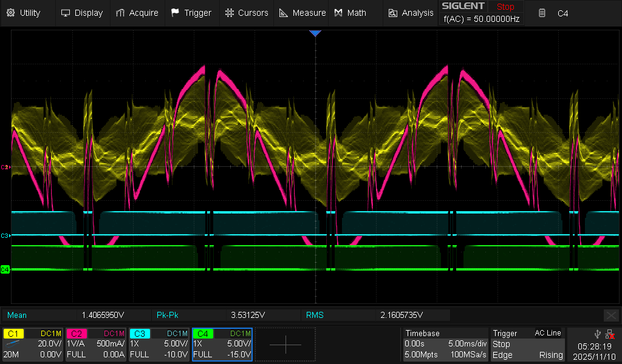This screenshot has width=622, height=364.
Task: Add a channel using the plus box
Action: coord(285,345)
